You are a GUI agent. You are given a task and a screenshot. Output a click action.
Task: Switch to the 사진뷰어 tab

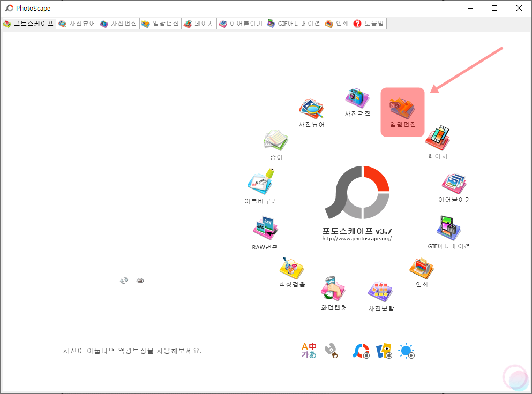point(77,24)
